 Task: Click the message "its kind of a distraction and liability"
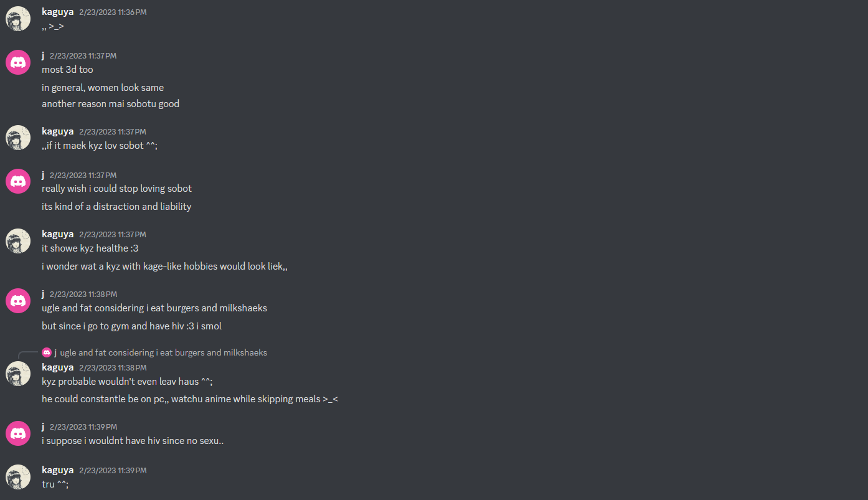point(116,207)
